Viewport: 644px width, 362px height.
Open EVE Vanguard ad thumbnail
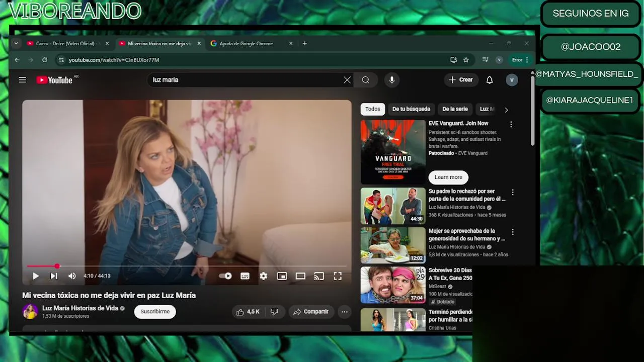click(x=393, y=152)
